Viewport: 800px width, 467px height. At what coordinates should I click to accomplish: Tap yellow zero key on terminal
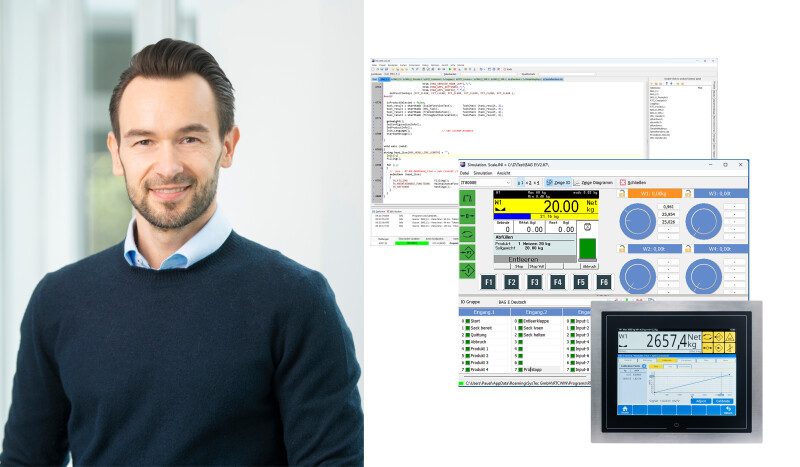[708, 348]
